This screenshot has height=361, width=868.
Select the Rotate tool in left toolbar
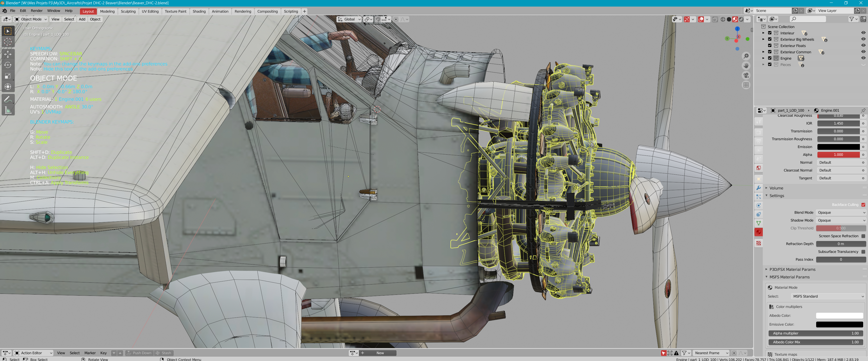[x=8, y=65]
